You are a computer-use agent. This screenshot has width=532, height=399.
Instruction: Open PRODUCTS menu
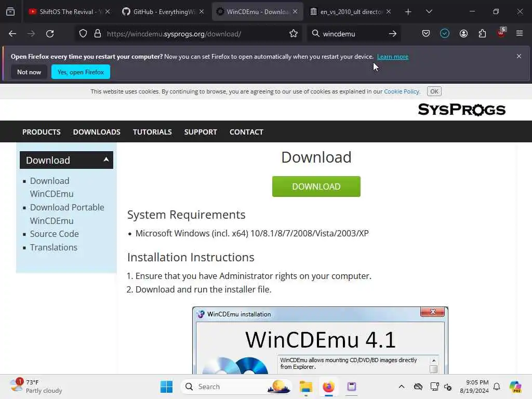pos(42,132)
